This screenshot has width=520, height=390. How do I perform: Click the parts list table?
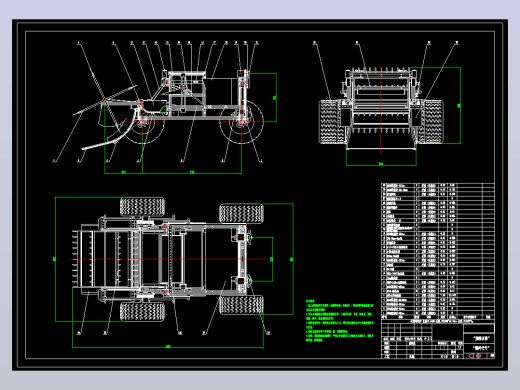[438, 250]
